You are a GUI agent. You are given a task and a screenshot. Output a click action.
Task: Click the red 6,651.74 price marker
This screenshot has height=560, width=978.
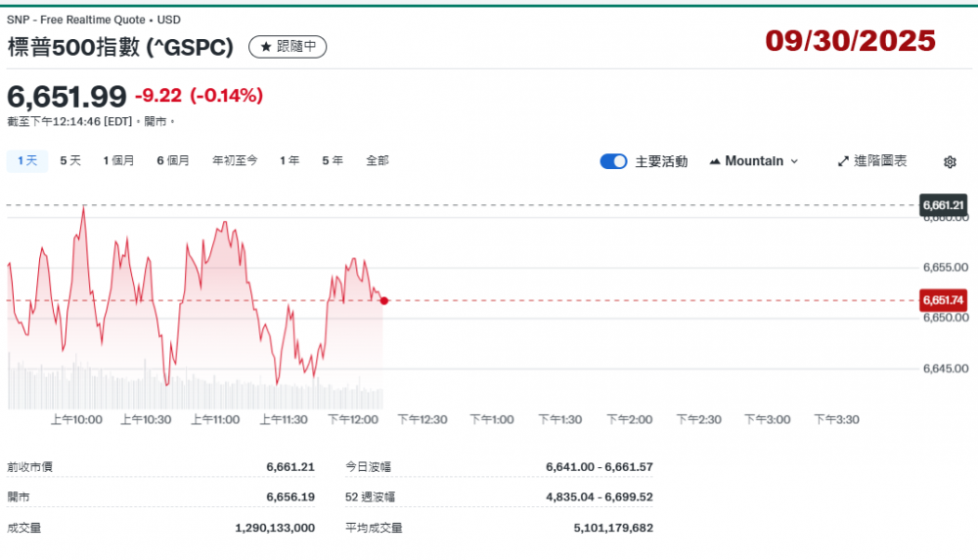(943, 301)
